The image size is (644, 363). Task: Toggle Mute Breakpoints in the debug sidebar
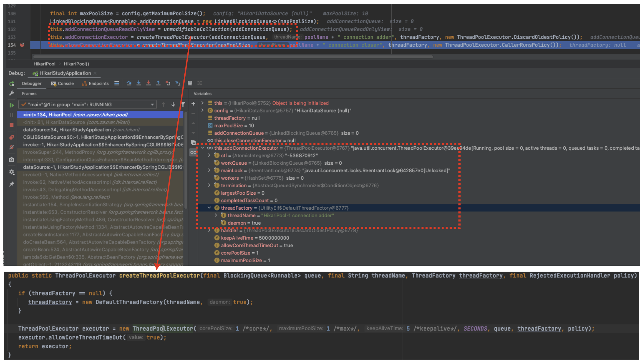12,147
